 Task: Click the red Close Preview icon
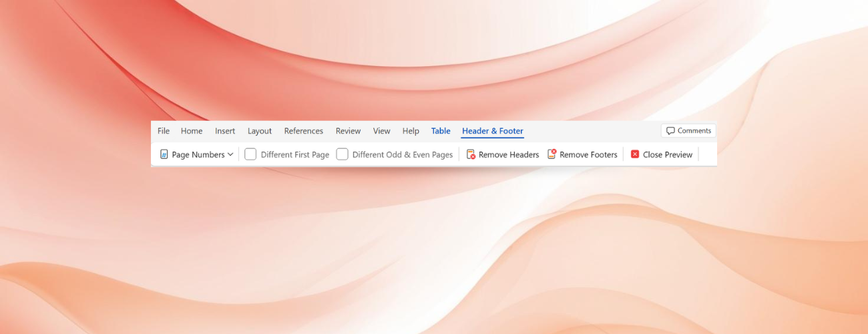(x=635, y=154)
